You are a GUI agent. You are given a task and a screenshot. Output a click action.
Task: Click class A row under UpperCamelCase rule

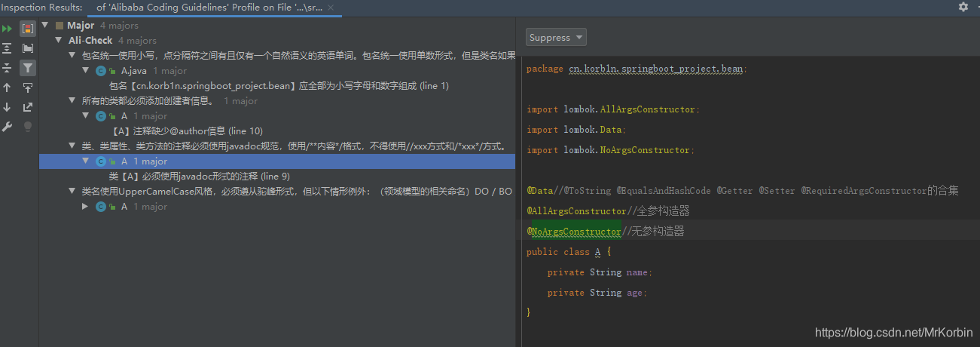pyautogui.click(x=277, y=207)
